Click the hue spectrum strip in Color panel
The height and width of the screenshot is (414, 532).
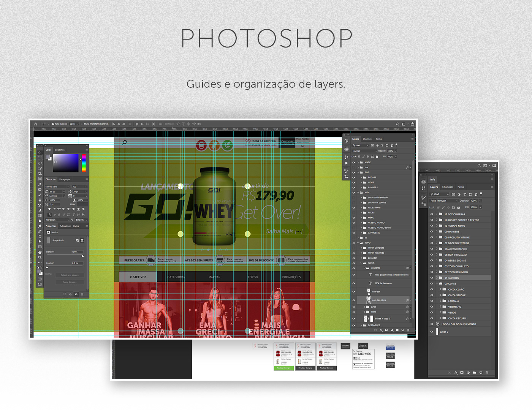pyautogui.click(x=84, y=163)
